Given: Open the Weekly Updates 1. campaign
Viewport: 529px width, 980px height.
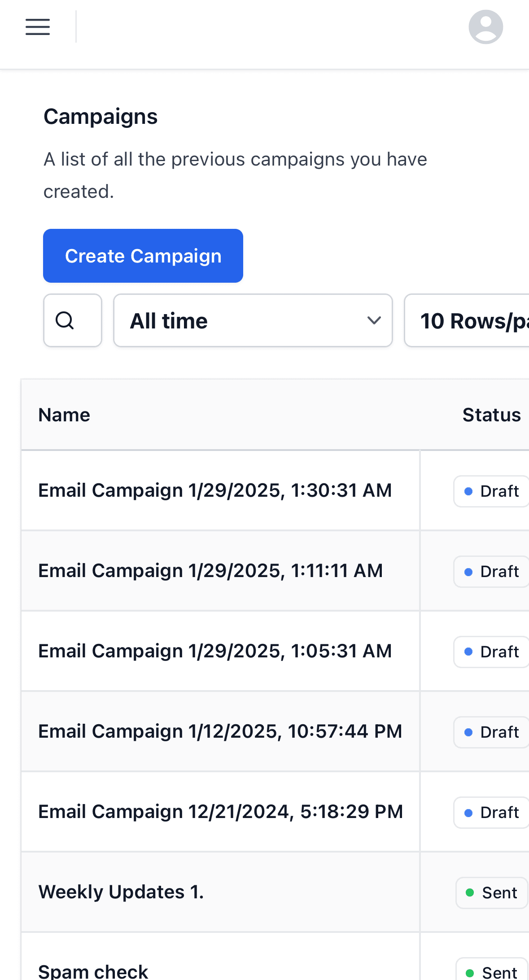Looking at the screenshot, I should (x=121, y=892).
